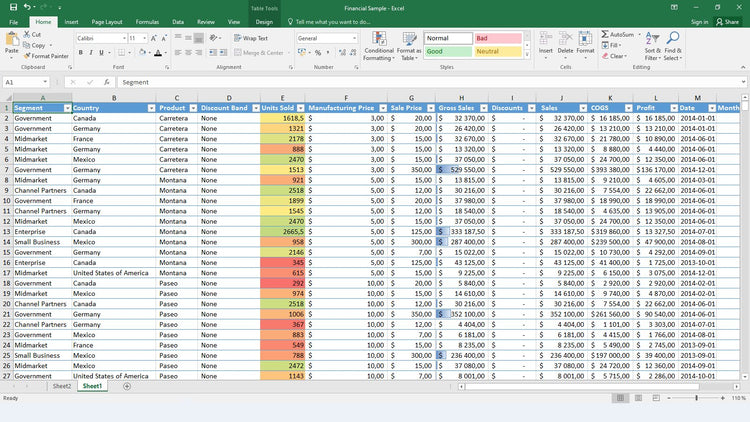Open the Find & Select magnifier tool
This screenshot has height=422, width=750.
coord(673,38)
